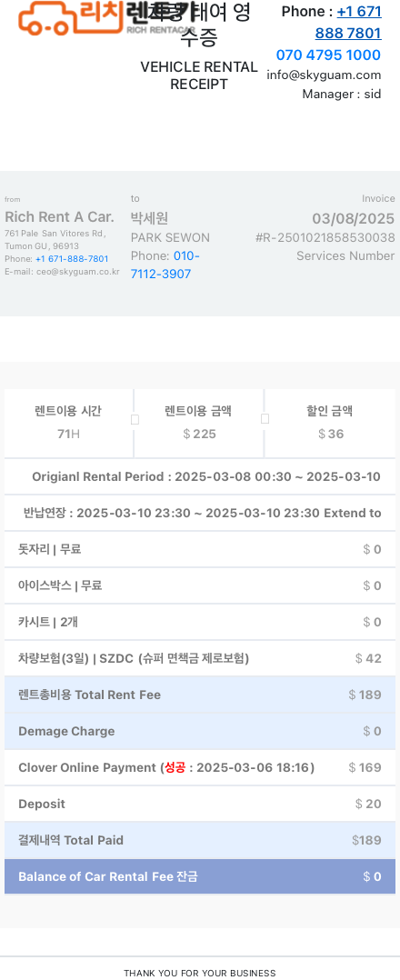Click the info@skyguam.com email address

pyautogui.click(x=324, y=75)
